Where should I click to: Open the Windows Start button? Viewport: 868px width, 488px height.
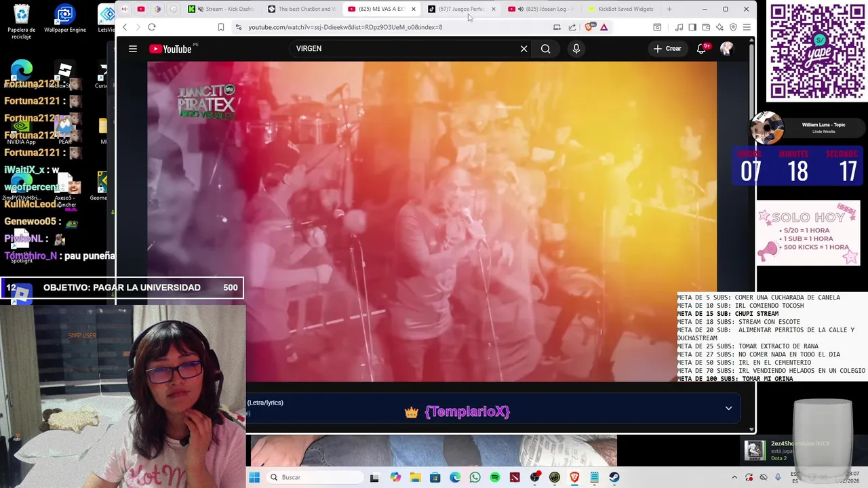[254, 477]
